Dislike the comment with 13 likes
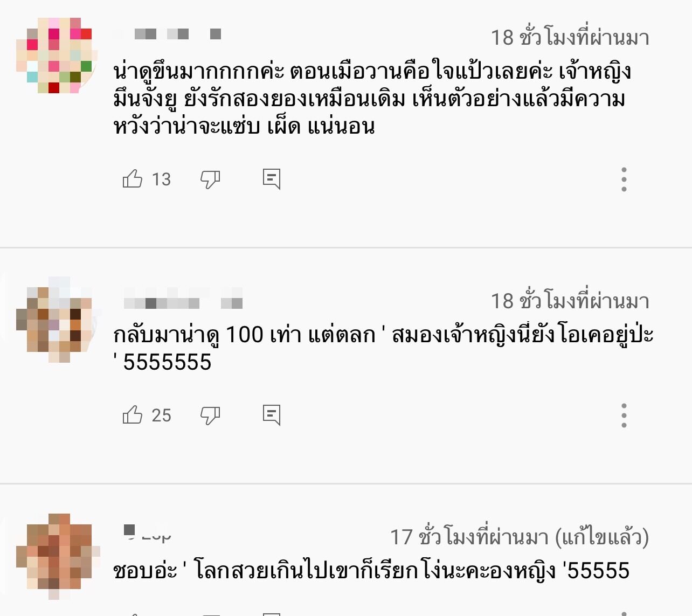 (x=210, y=179)
